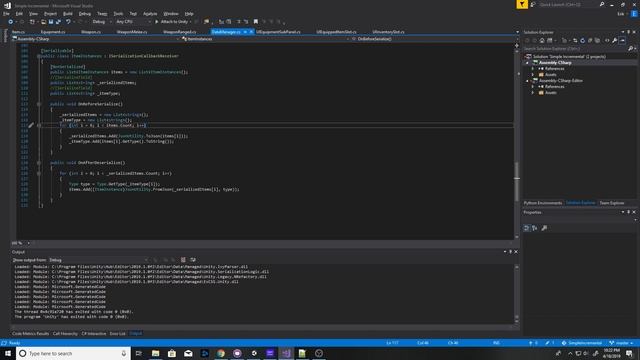The height and width of the screenshot is (360, 640).
Task: Click the Solution Explorer Collapse All icon
Action: tap(590, 40)
